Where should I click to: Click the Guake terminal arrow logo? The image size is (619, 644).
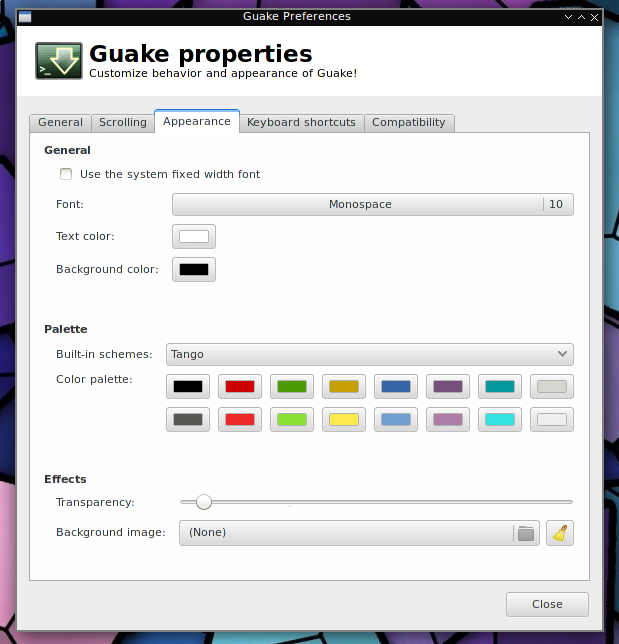click(59, 61)
